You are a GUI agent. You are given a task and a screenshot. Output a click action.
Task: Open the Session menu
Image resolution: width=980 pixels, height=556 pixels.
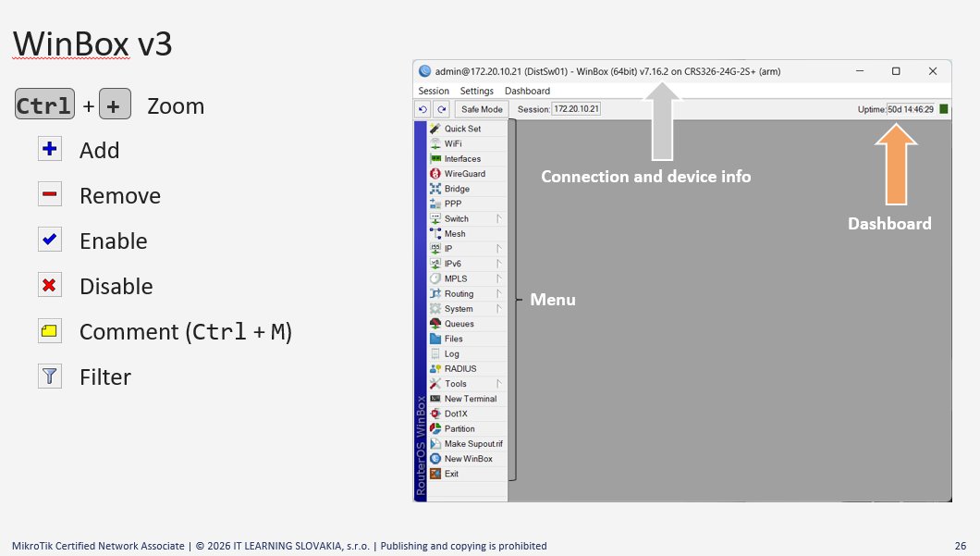click(x=434, y=91)
